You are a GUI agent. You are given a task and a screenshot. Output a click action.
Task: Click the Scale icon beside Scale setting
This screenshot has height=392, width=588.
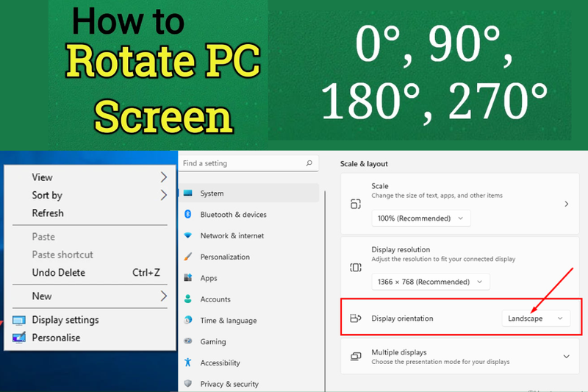[x=356, y=204]
